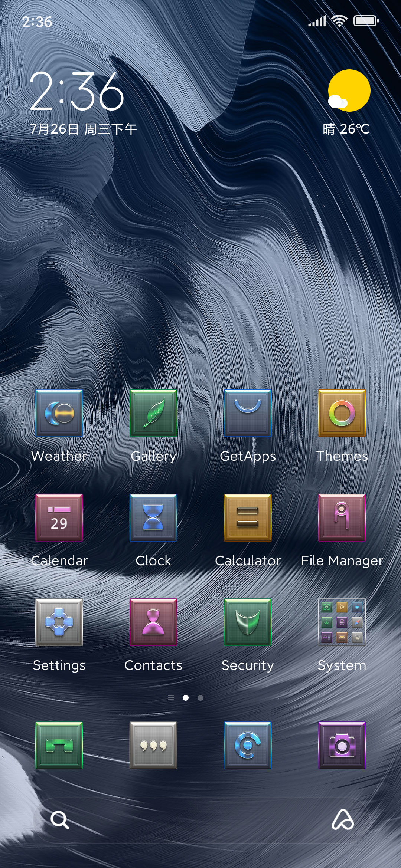Screen dimensions: 401x868
Task: Open File Manager
Action: click(x=342, y=517)
